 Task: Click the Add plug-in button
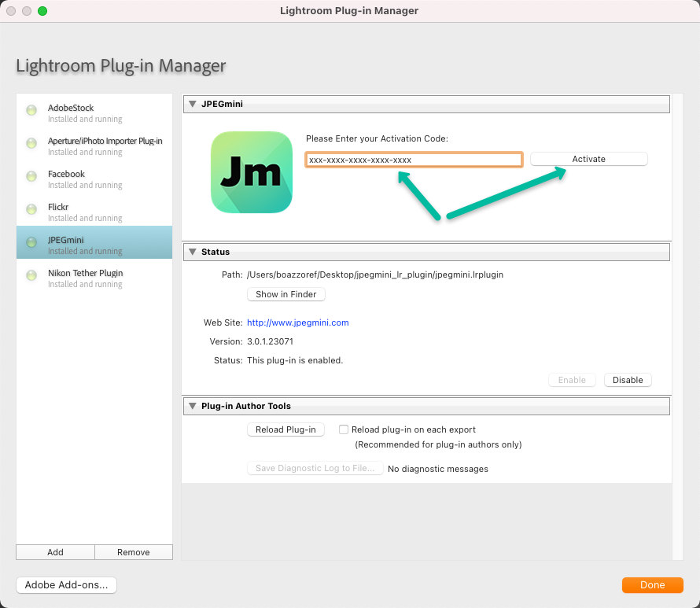pos(55,552)
